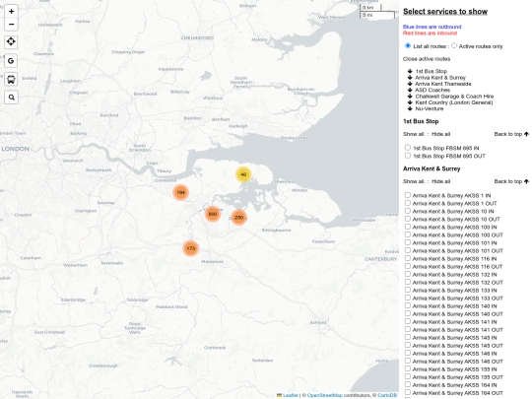Open the OpenStreetMap attribution link
Image resolution: width=532 pixels, height=399 pixels.
(x=325, y=395)
